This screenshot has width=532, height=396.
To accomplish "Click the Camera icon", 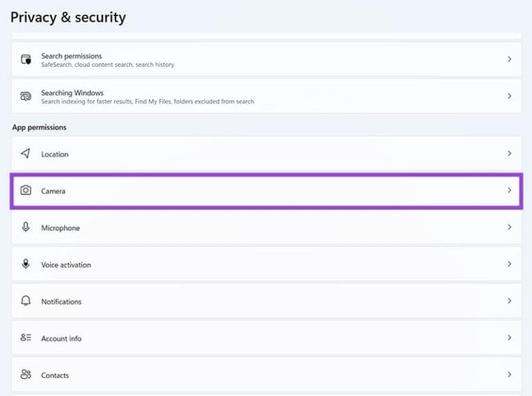I will tap(26, 190).
